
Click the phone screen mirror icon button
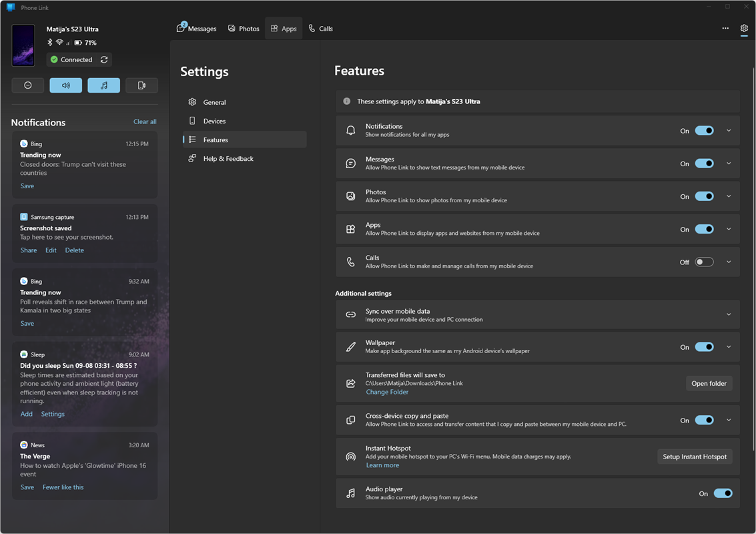[141, 85]
